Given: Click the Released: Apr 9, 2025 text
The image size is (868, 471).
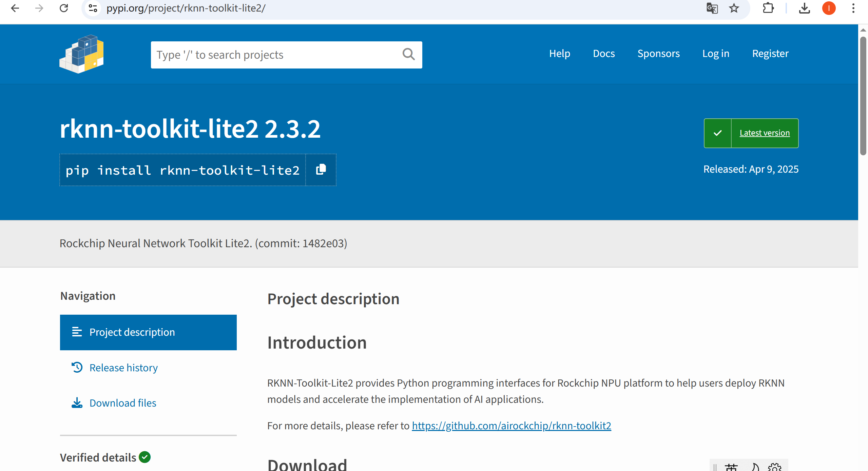Looking at the screenshot, I should click(x=751, y=169).
